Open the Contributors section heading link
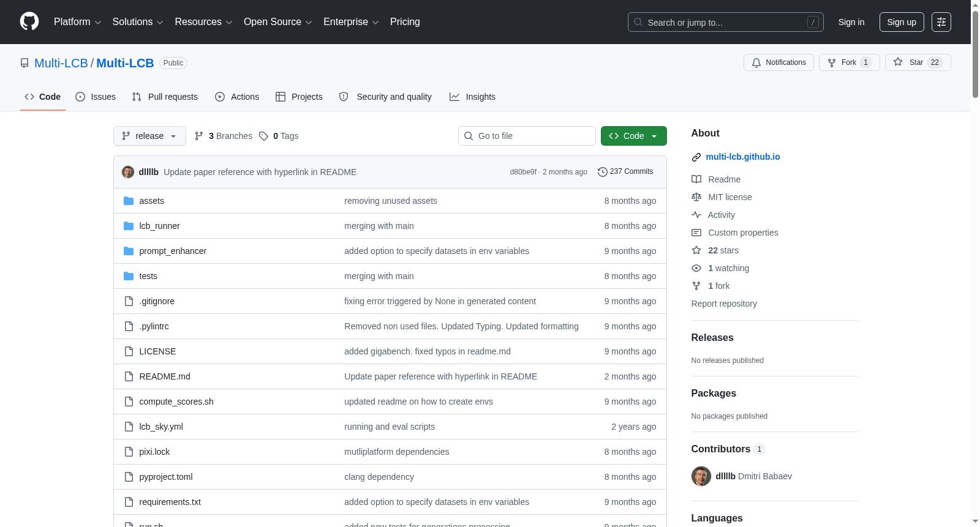Screen dimensions: 980x527 click(728, 449)
